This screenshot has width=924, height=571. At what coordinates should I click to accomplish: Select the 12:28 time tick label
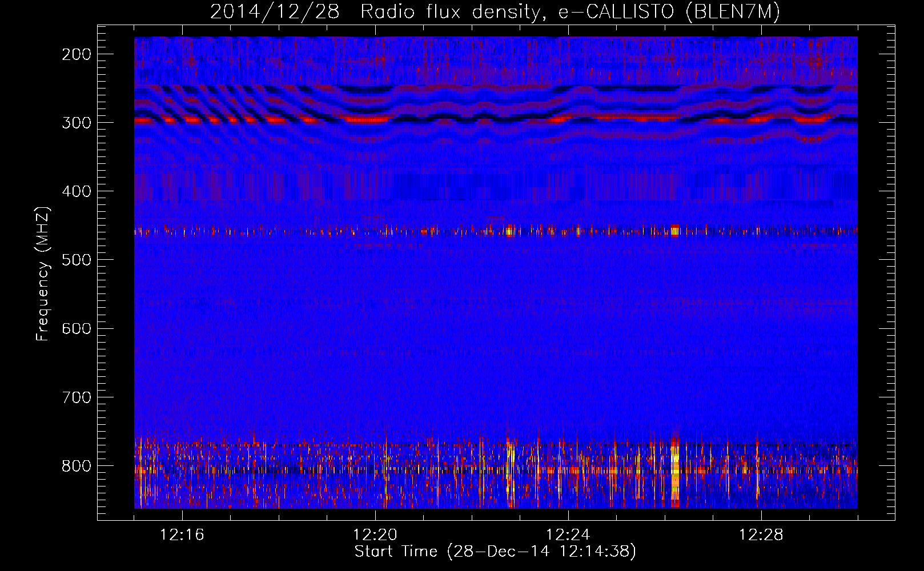[x=761, y=534]
